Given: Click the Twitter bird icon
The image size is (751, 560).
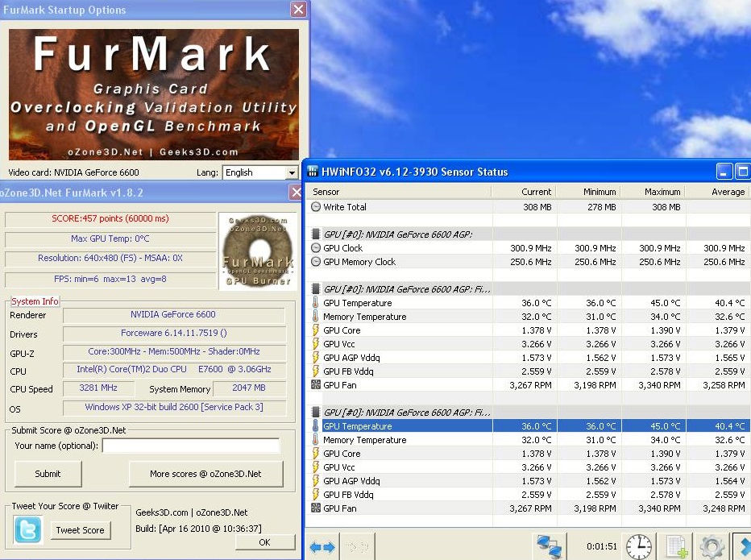Looking at the screenshot, I should pos(27,530).
